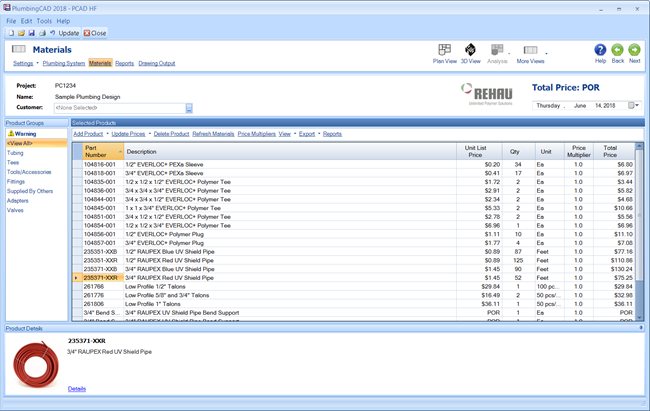Select the Adapters product group

coord(17,201)
